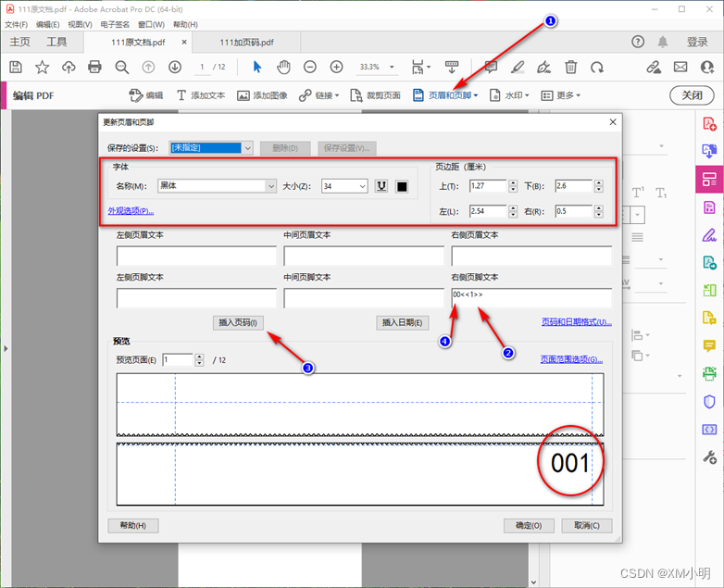Choose the Hand pan tool
Image resolution: width=724 pixels, height=588 pixels.
(283, 68)
